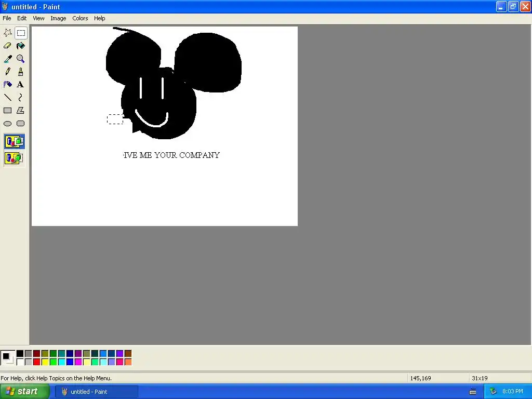This screenshot has height=399, width=532.
Task: Click the 'YOUR COMPANY' text on the canvas
Action: coord(187,155)
